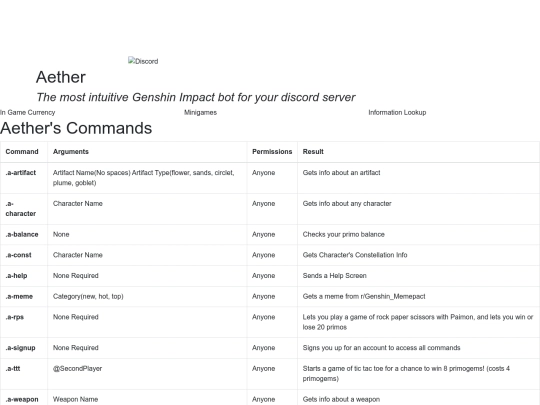Select the .a-const command cell
Viewport: 540px width, 405px height.
tap(24, 255)
